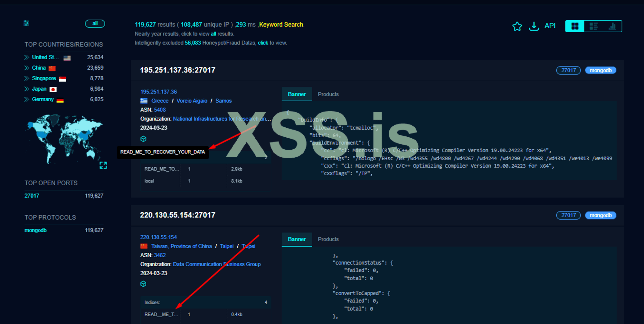Screen dimensions: 644x324
Task: Filter by United St... country
Action: pos(45,57)
